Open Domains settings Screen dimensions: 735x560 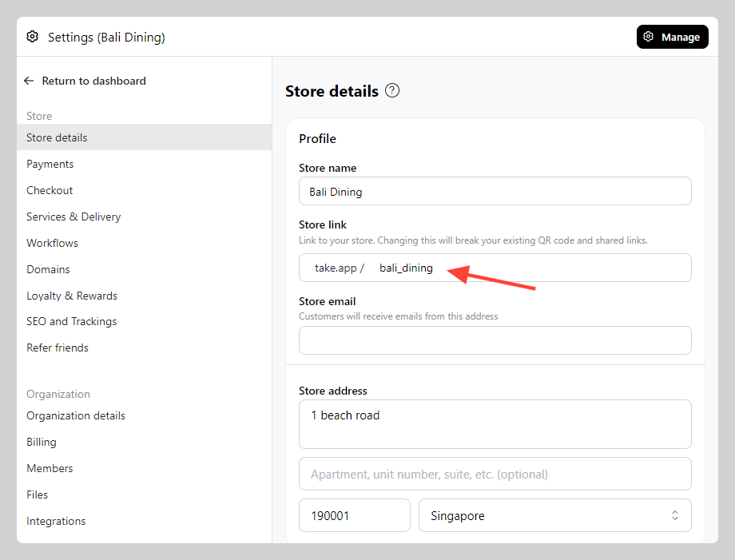(x=145, y=269)
